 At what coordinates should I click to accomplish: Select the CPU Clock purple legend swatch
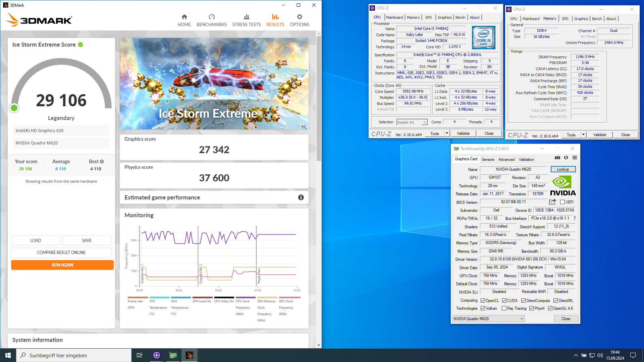(246, 297)
